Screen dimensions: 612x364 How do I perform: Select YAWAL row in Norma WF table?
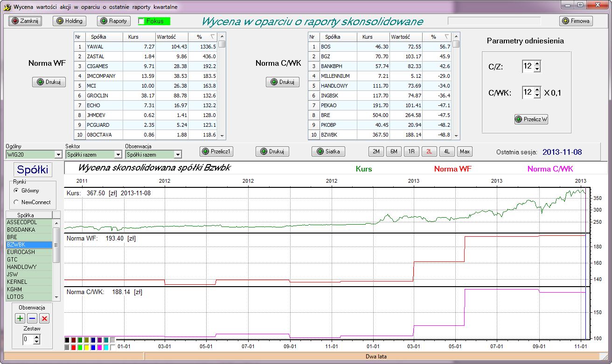tap(146, 47)
